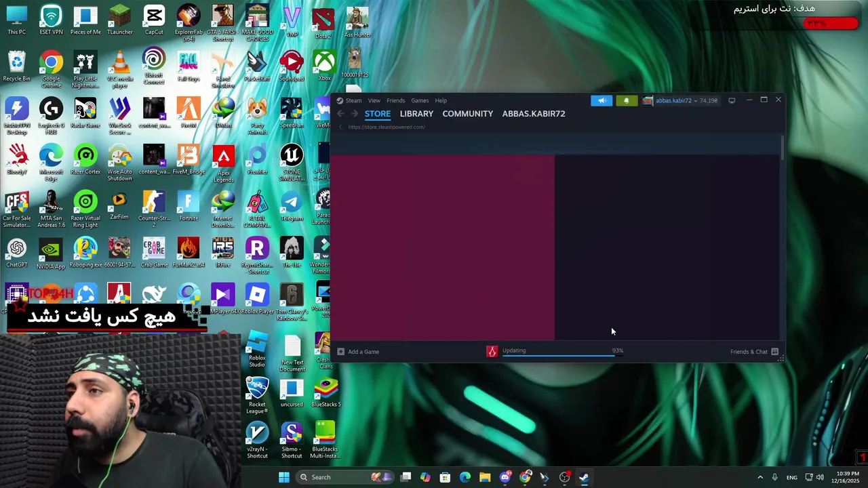Image resolution: width=868 pixels, height=488 pixels.
Task: Switch to the COMMUNITY tab
Action: click(x=468, y=114)
